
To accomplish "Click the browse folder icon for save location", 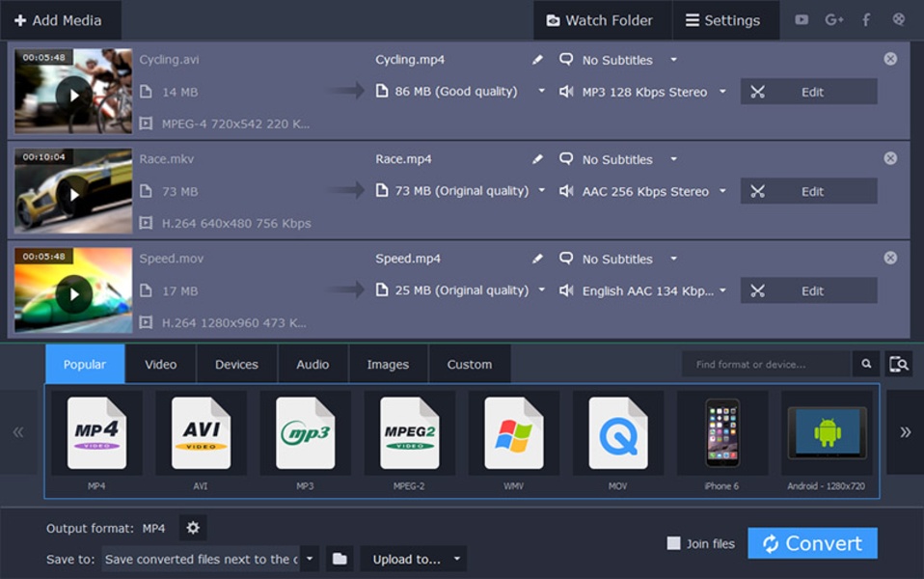I will 339,559.
